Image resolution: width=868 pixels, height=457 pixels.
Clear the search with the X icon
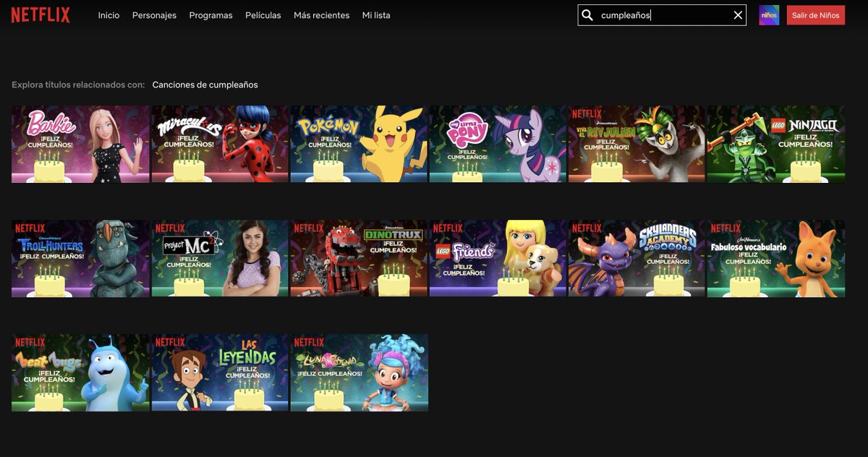[738, 15]
